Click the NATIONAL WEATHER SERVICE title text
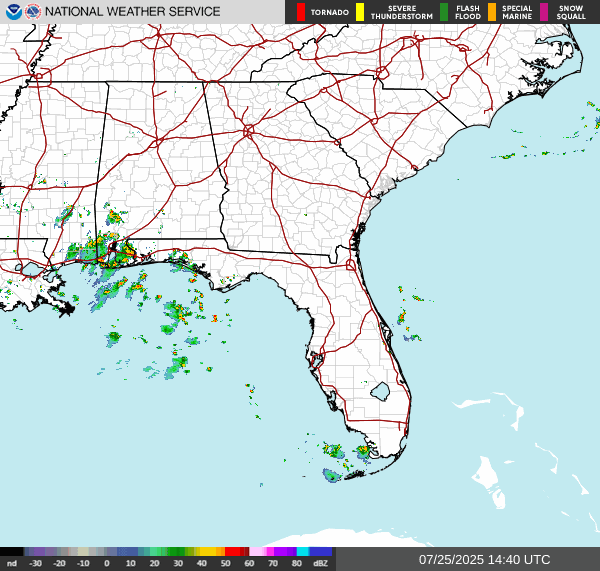This screenshot has width=600, height=571. click(132, 12)
